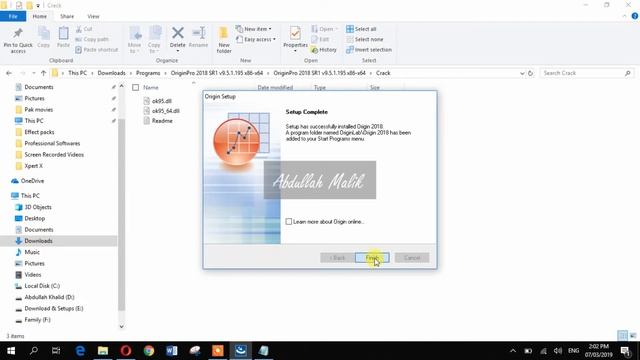Open the Easy access dropdown
The image size is (640, 360).
point(256,39)
